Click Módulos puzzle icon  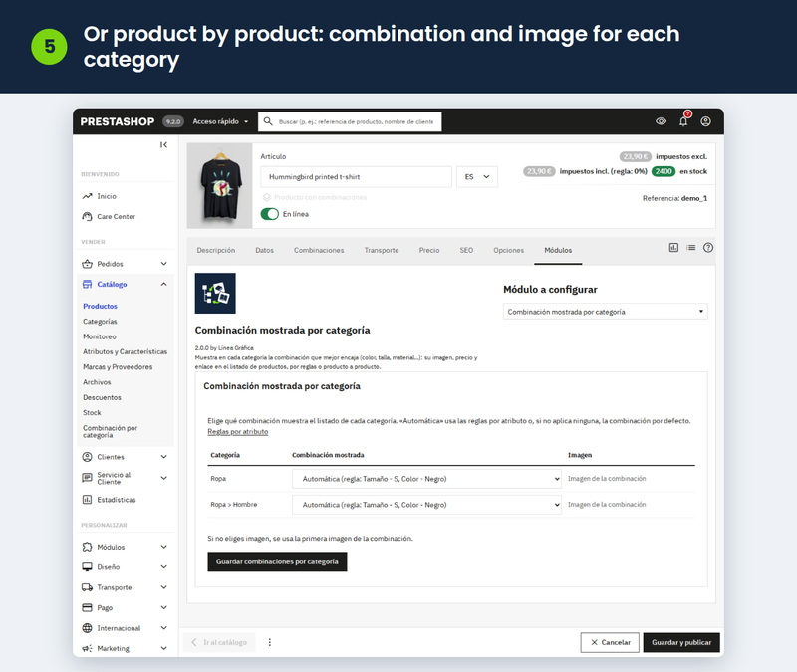point(87,547)
